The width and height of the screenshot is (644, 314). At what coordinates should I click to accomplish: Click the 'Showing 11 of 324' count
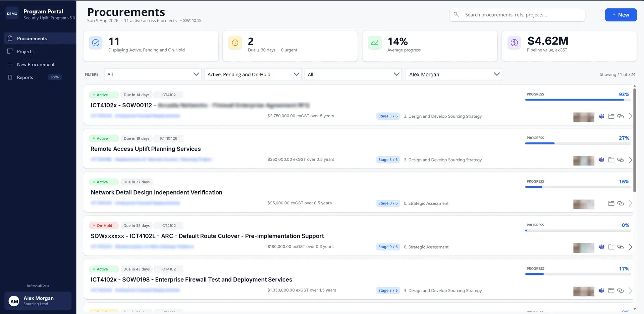(x=618, y=74)
